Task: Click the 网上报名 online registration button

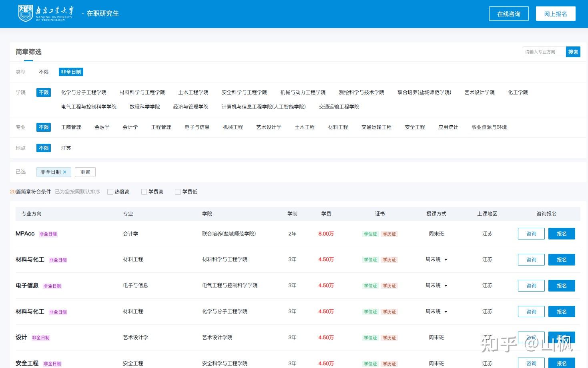Action: point(556,14)
